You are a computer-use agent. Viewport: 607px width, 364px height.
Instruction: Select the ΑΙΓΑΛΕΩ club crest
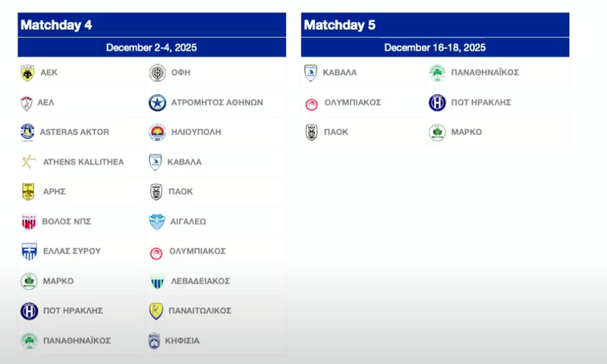(x=156, y=221)
